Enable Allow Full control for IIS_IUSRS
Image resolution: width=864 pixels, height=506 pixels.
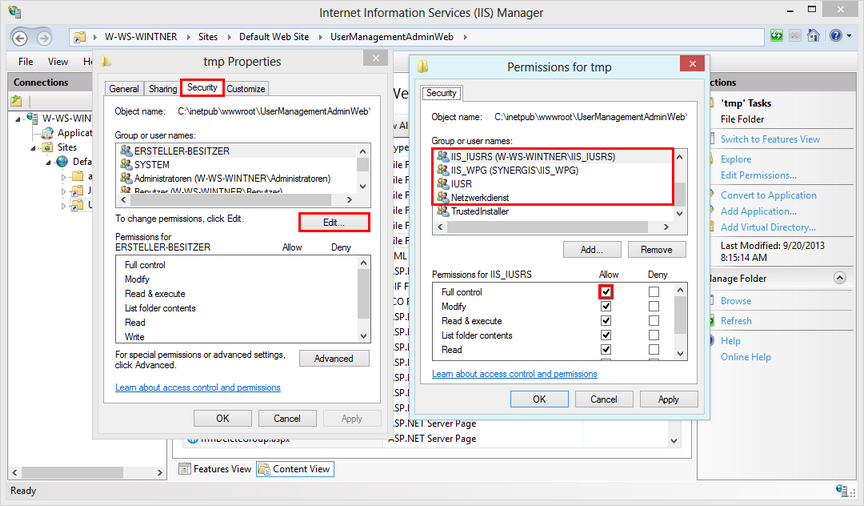(x=606, y=292)
